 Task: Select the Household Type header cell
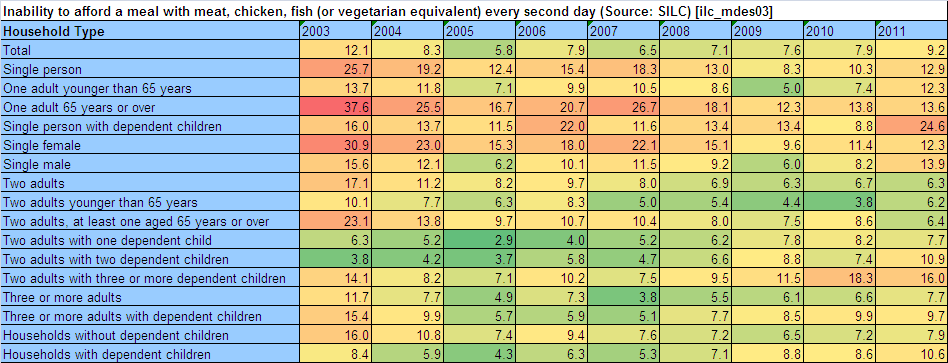[150, 31]
